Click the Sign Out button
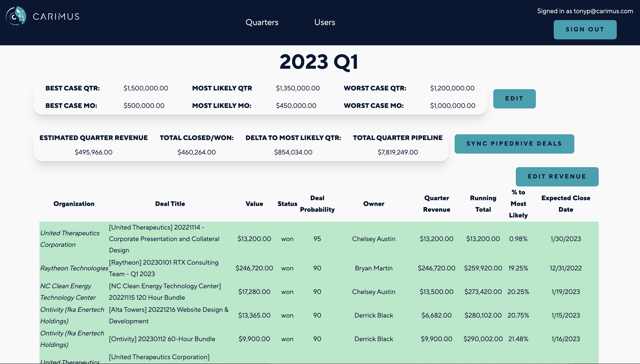Viewport: 640px width, 364px height. point(585,30)
